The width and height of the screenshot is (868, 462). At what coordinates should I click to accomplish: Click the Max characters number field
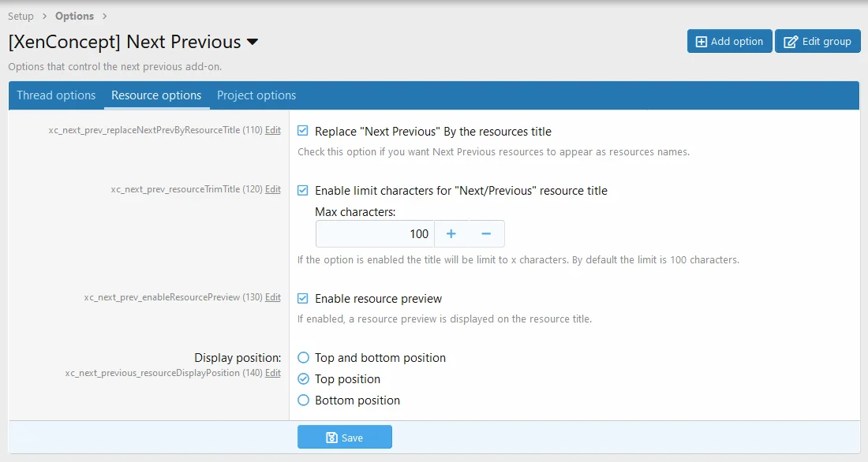click(375, 234)
